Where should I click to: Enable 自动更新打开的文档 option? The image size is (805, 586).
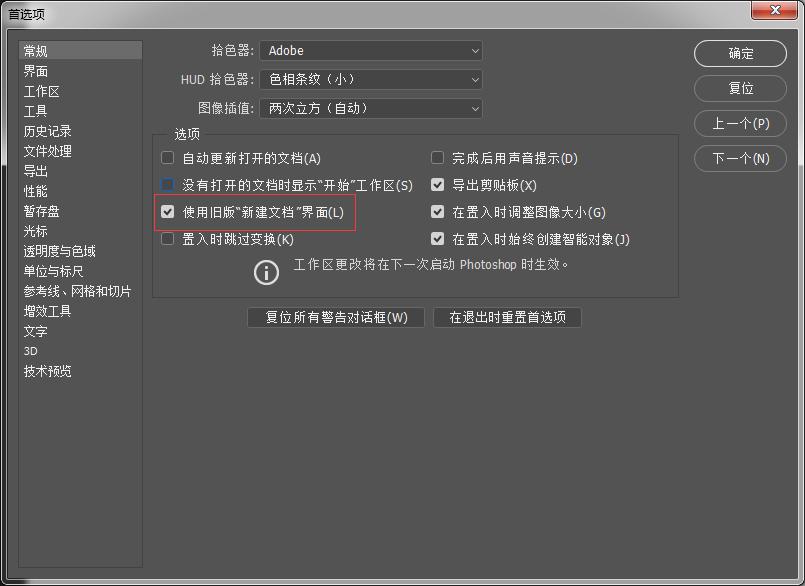click(167, 157)
